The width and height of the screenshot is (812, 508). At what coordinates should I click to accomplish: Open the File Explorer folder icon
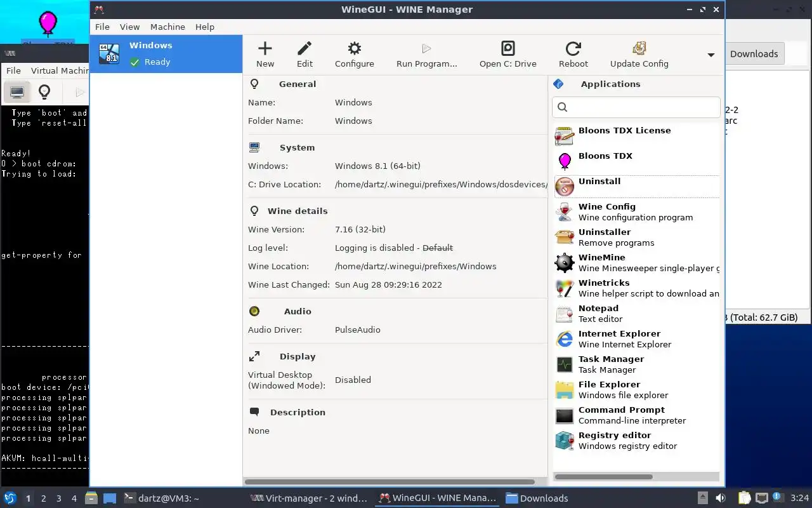[565, 390]
